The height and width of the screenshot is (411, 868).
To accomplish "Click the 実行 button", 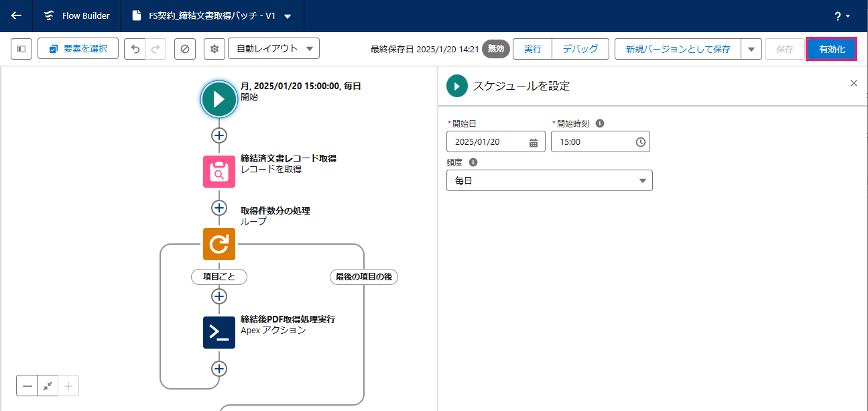I will coord(532,49).
